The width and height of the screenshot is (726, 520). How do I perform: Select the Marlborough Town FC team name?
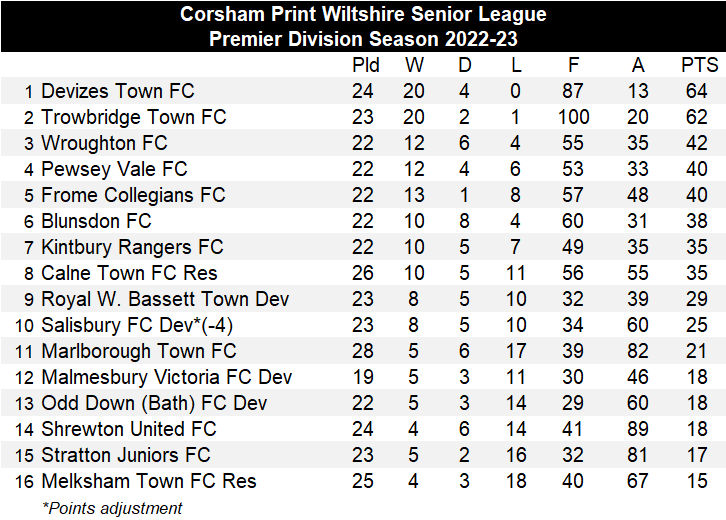point(138,351)
